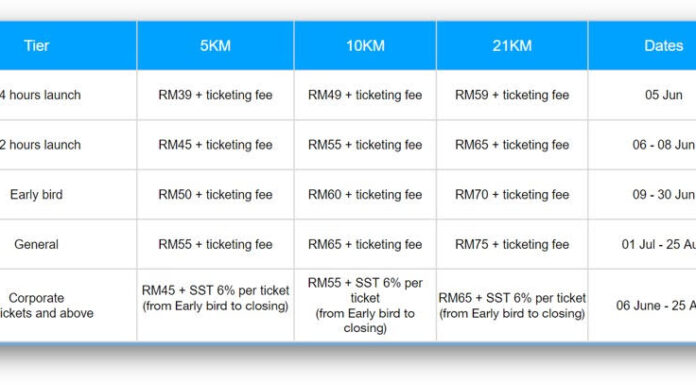This screenshot has height=385, width=696.
Task: Select the 06 - 08 Jun date cell
Action: click(642, 145)
